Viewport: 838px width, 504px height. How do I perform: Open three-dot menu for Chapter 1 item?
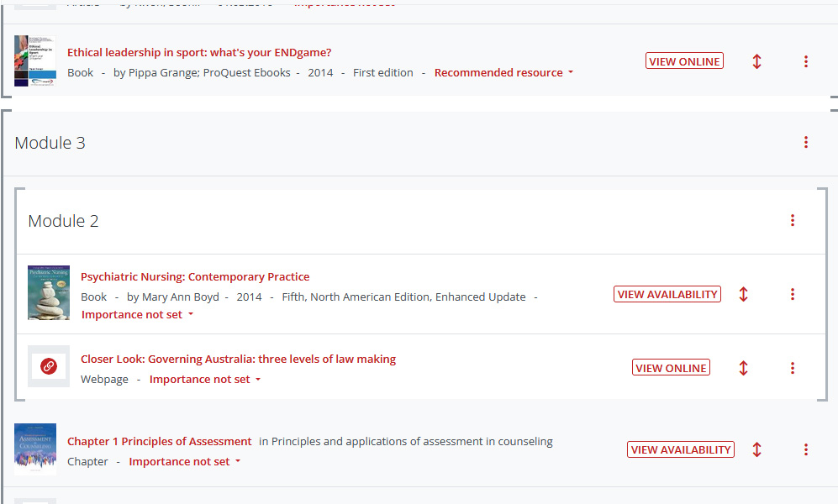805,450
